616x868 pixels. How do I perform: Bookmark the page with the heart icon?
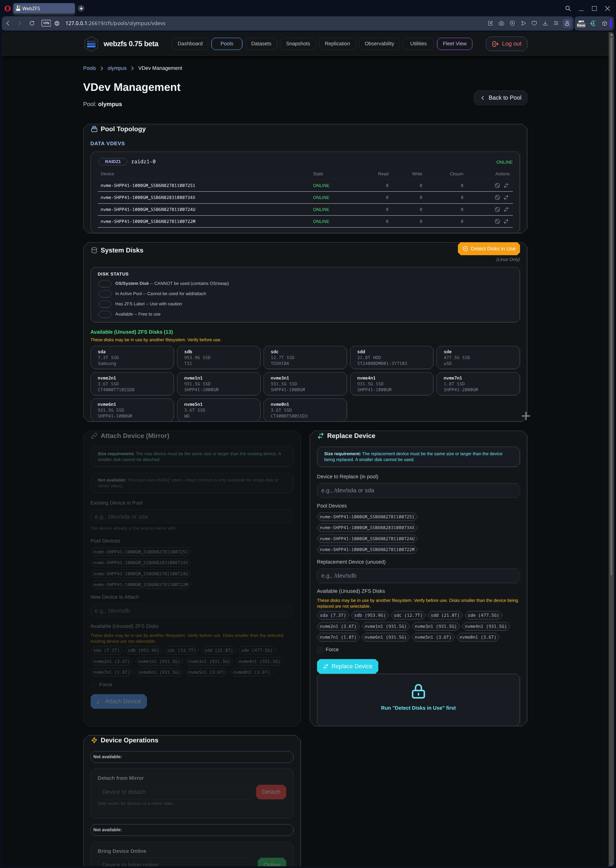pos(534,23)
